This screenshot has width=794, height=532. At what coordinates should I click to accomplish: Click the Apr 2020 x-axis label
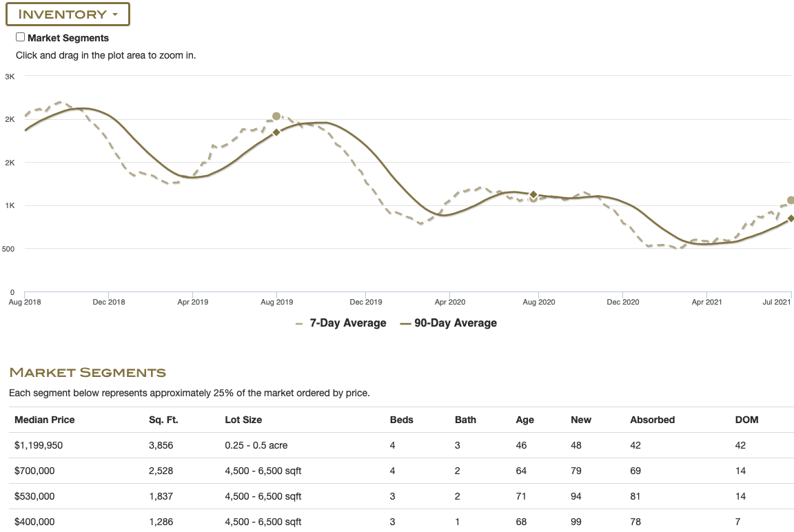coord(450,303)
